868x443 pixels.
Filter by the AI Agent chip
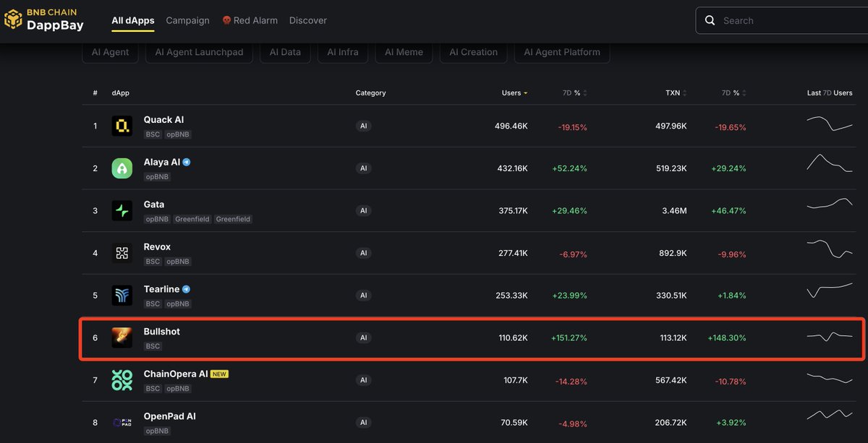(111, 52)
